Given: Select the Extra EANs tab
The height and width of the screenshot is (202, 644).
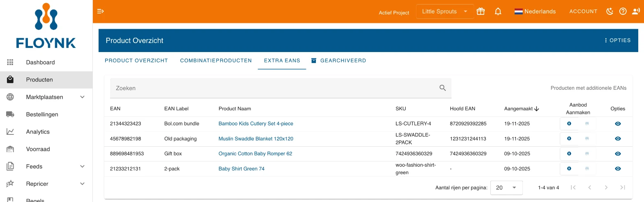Looking at the screenshot, I should click(x=282, y=61).
